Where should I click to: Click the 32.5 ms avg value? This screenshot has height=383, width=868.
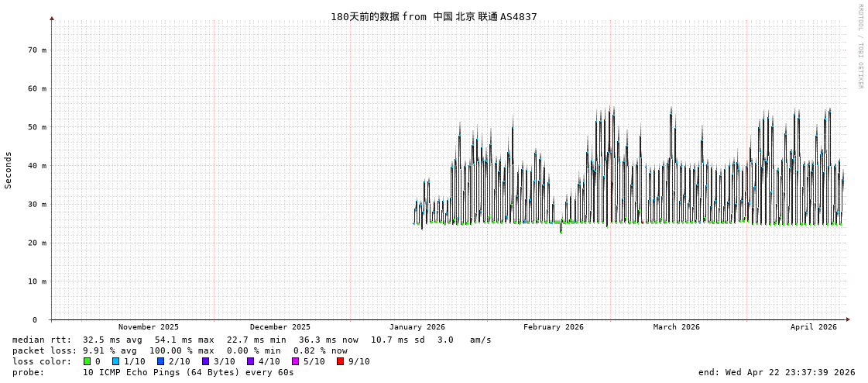(112, 340)
